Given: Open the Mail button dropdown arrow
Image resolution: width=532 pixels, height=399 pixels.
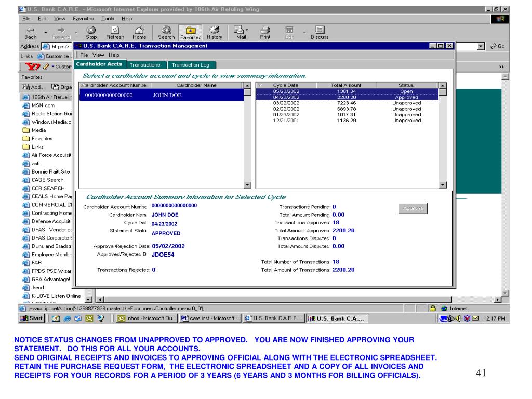Looking at the screenshot, I should coord(247,30).
